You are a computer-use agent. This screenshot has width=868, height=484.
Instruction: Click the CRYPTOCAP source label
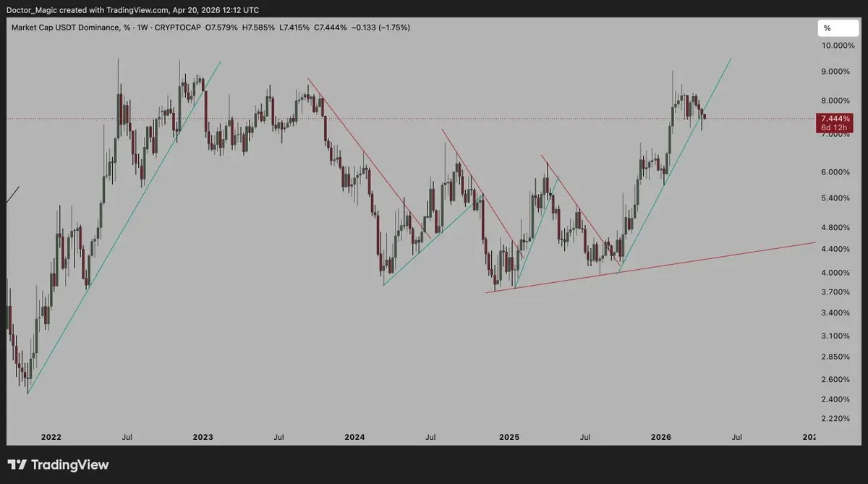pos(176,27)
